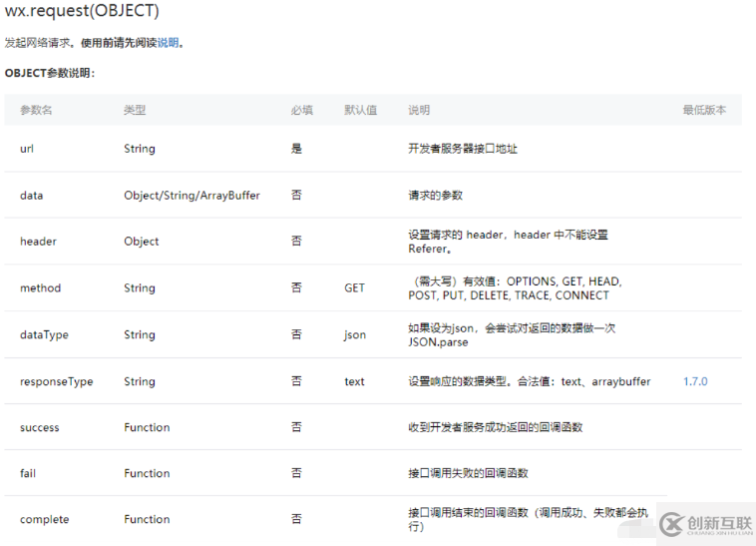Click the 默认值 column header

point(360,110)
